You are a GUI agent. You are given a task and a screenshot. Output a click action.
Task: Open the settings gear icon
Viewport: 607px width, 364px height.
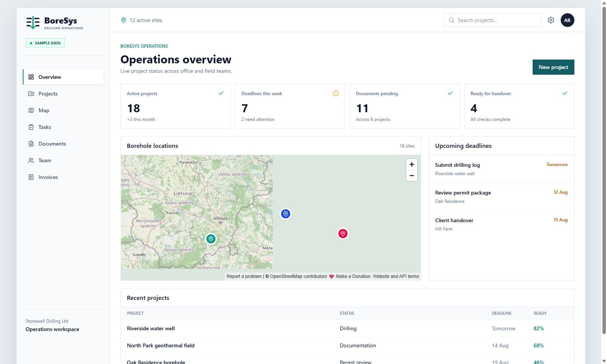[x=551, y=20]
